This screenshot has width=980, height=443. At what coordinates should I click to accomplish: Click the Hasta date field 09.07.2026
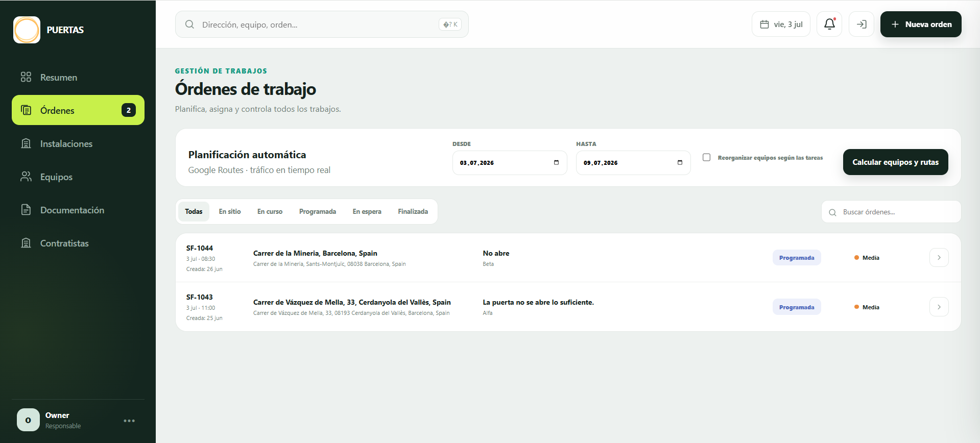coord(633,163)
